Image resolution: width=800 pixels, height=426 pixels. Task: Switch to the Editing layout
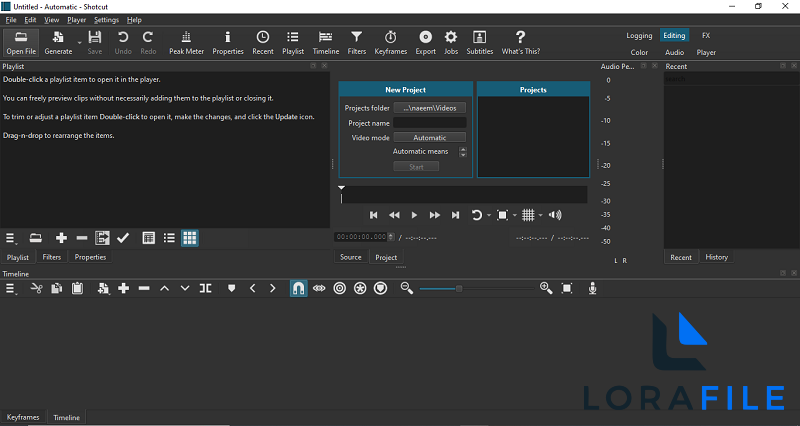pos(674,35)
